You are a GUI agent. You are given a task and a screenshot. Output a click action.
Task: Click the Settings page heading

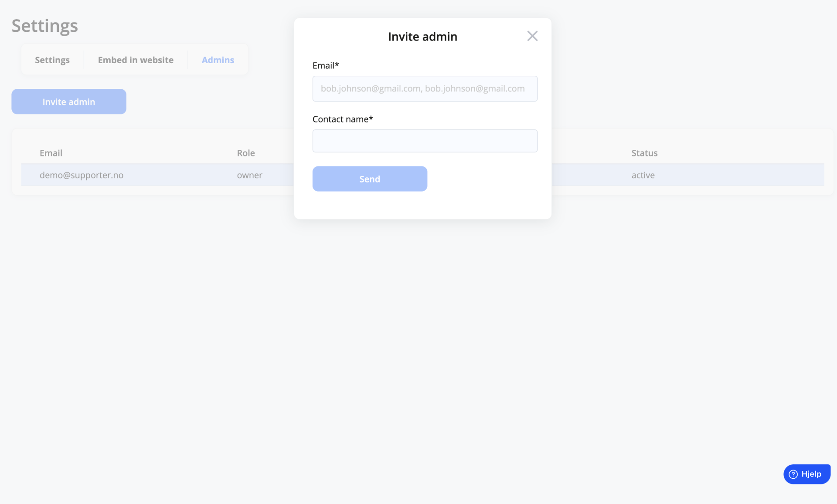(x=45, y=26)
